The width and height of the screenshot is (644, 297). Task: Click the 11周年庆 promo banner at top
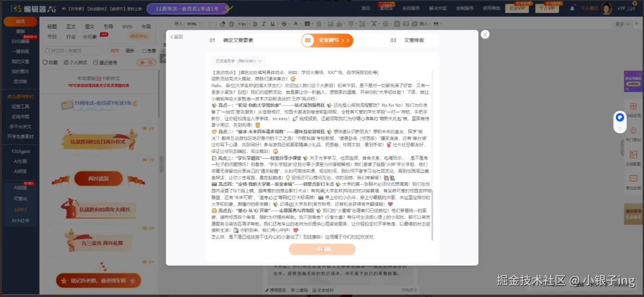click(188, 8)
